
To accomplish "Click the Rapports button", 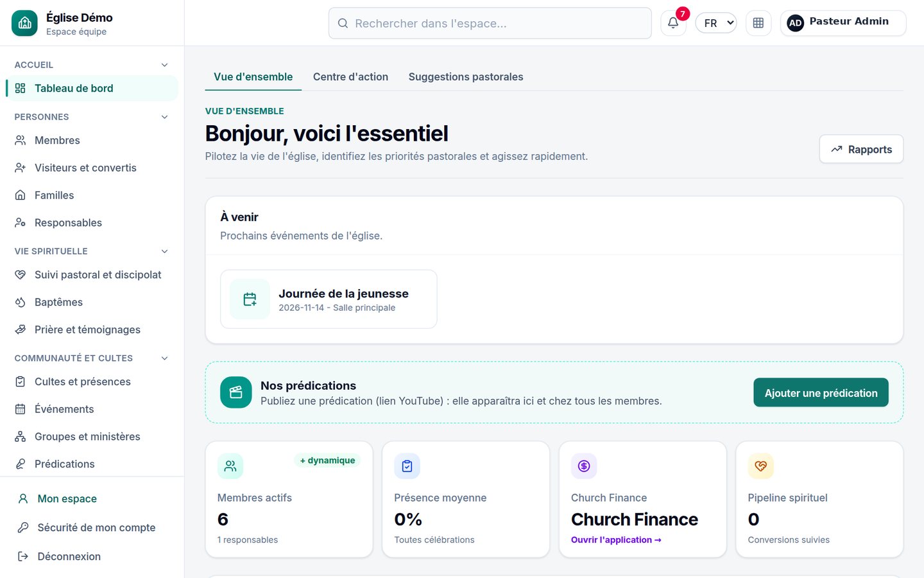I will 861,149.
